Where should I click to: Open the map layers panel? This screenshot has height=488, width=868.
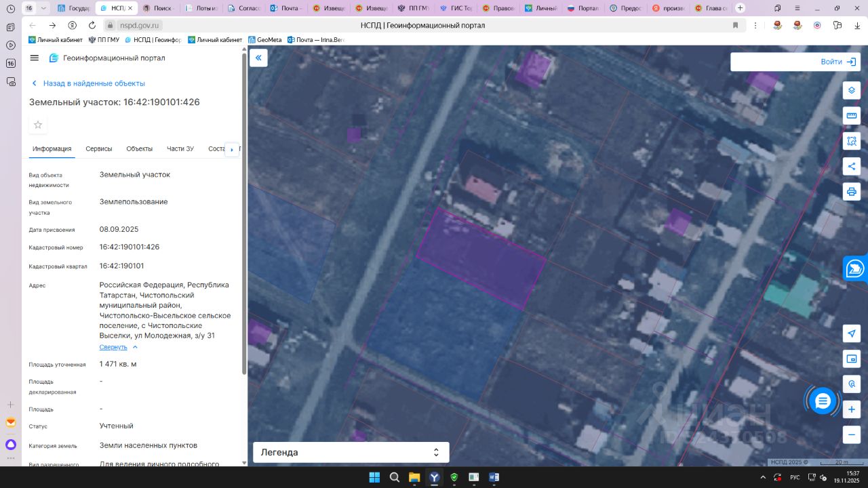pyautogui.click(x=852, y=90)
